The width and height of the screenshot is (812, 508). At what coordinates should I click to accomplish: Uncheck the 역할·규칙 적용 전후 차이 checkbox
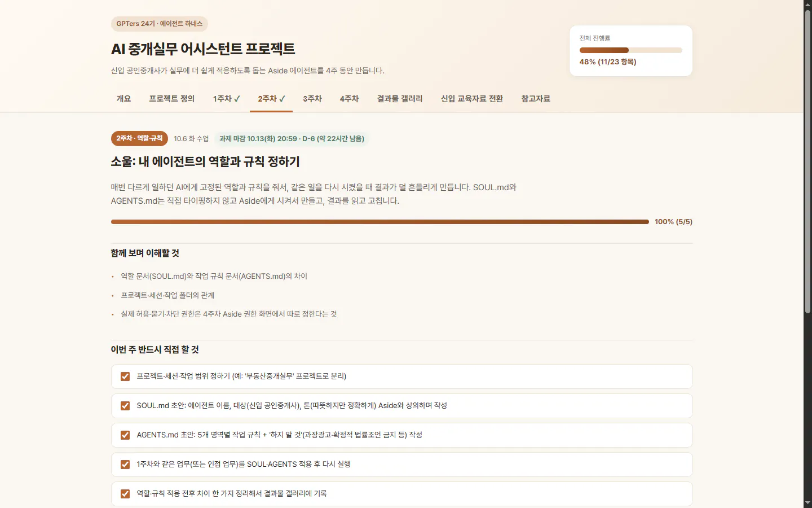click(125, 494)
